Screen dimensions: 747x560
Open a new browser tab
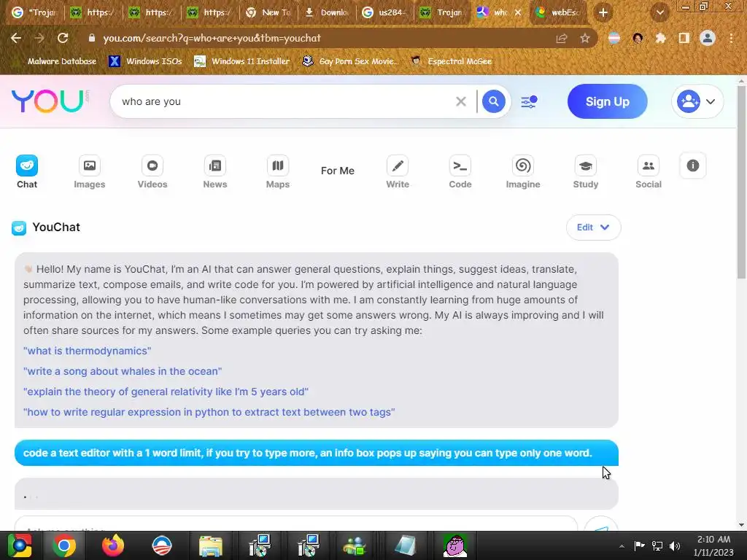603,13
